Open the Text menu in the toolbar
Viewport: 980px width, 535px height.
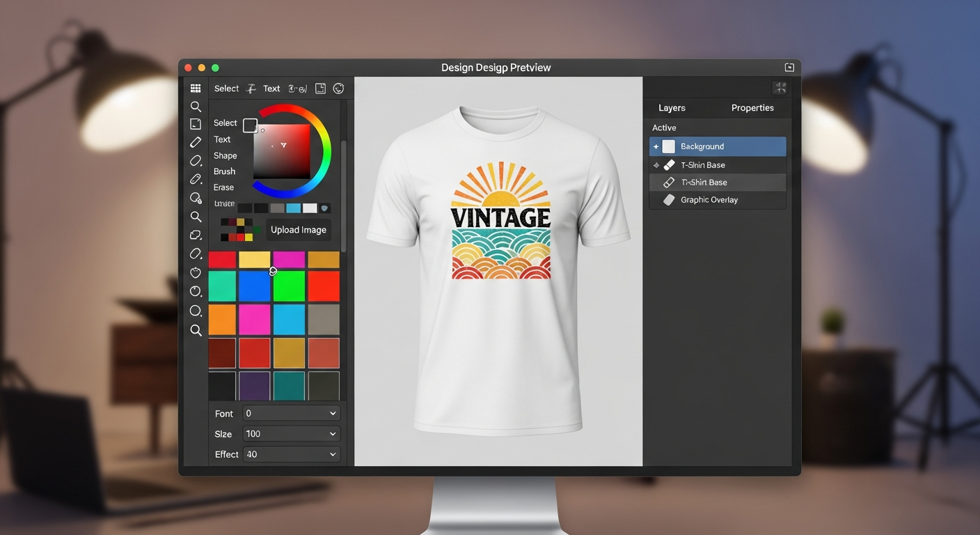(x=271, y=88)
